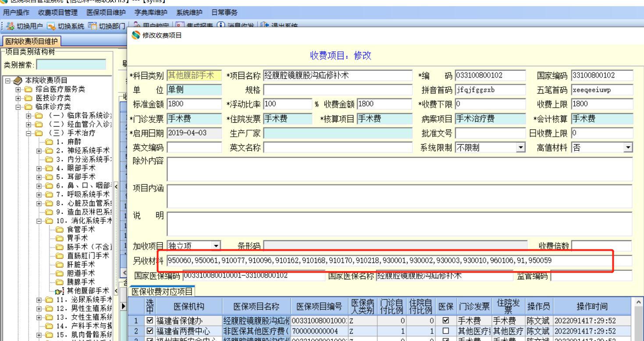The height and width of the screenshot is (341, 644).
Task: Click the folder icon beside 肝脏手术
Action: tap(59, 264)
